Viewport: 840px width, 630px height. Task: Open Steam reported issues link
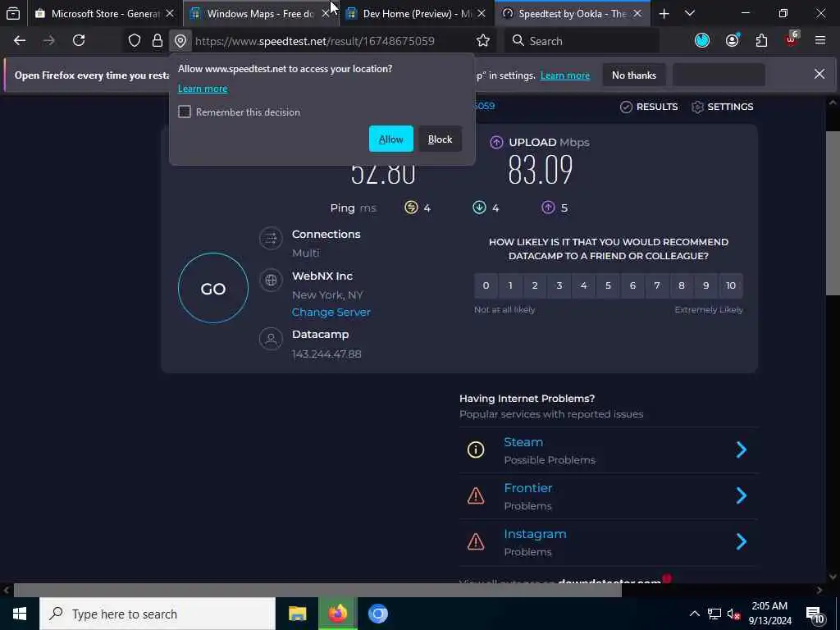[523, 442]
